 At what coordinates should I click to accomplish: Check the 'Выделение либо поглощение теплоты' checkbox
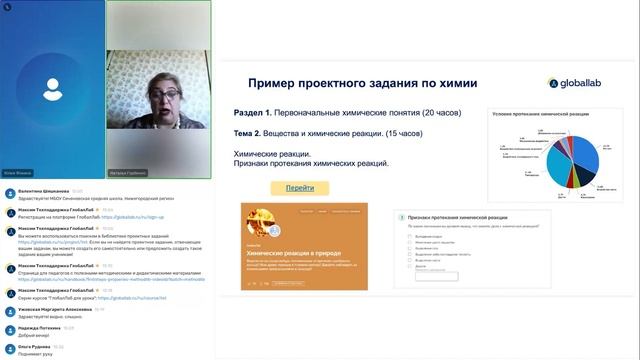pos(409,254)
